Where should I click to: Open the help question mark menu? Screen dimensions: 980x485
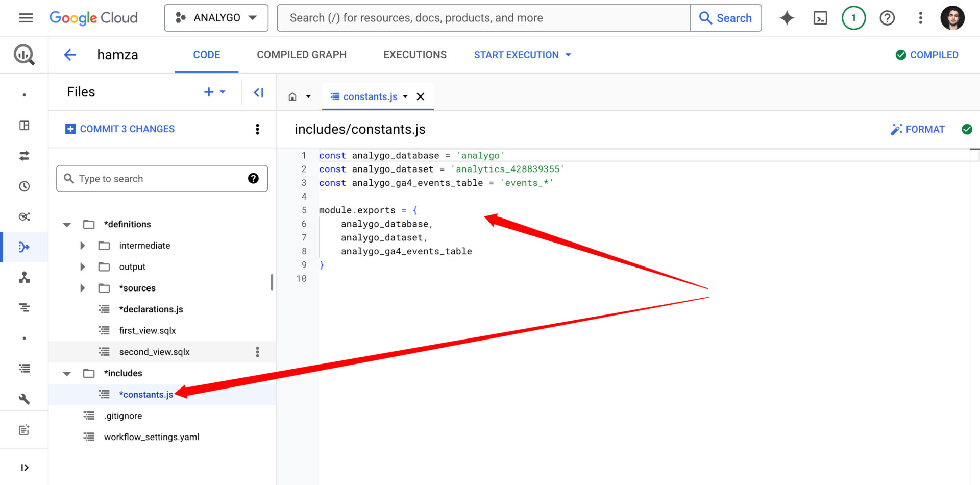tap(887, 18)
